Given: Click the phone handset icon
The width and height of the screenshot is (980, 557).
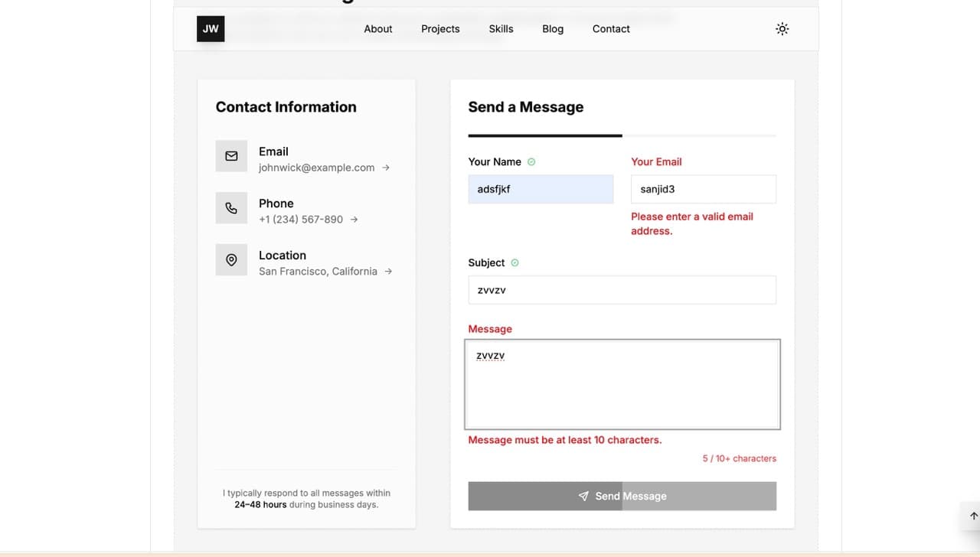Looking at the screenshot, I should click(231, 208).
